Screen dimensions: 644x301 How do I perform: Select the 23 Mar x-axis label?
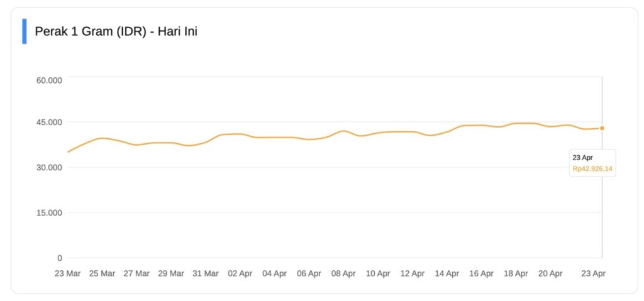coord(67,274)
